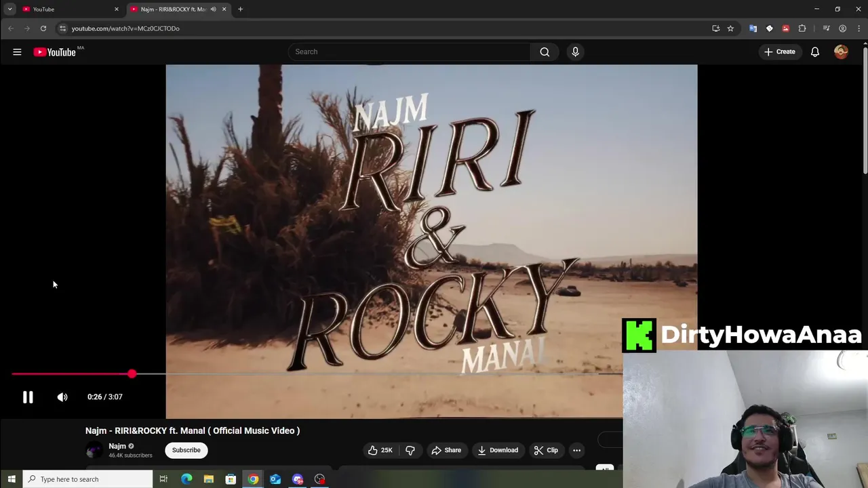Open Windows Start menu
This screenshot has height=488, width=868.
[11, 479]
